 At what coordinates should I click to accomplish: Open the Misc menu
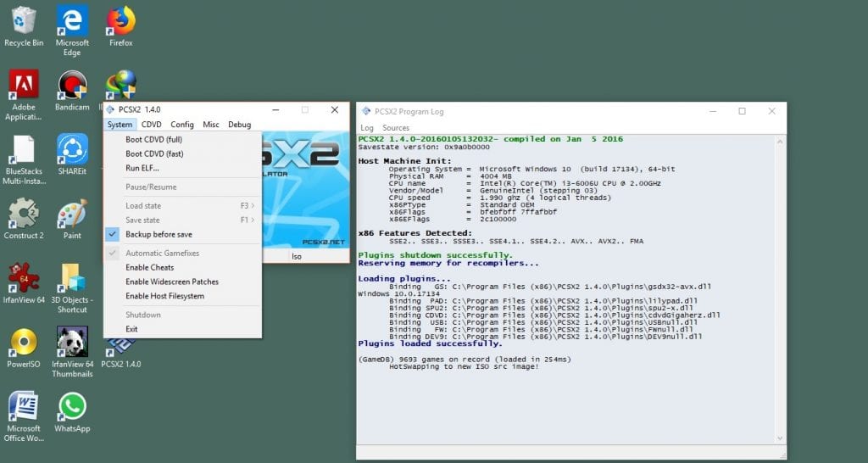[211, 125]
